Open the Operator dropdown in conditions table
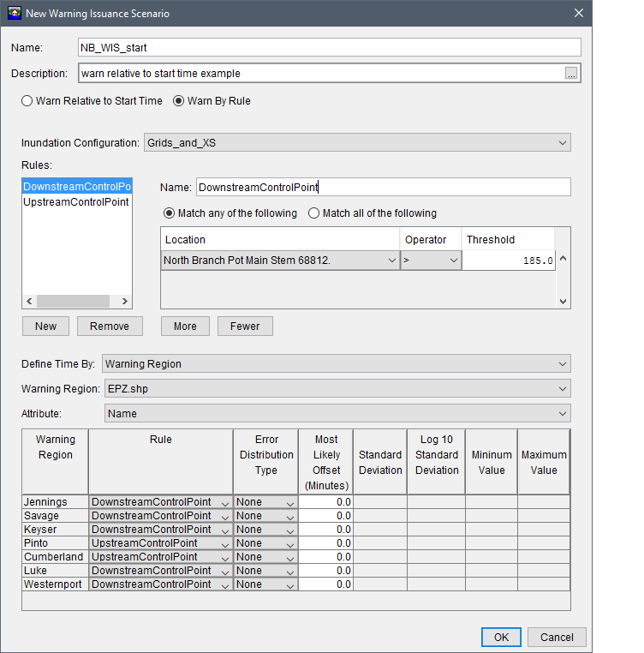 (431, 261)
